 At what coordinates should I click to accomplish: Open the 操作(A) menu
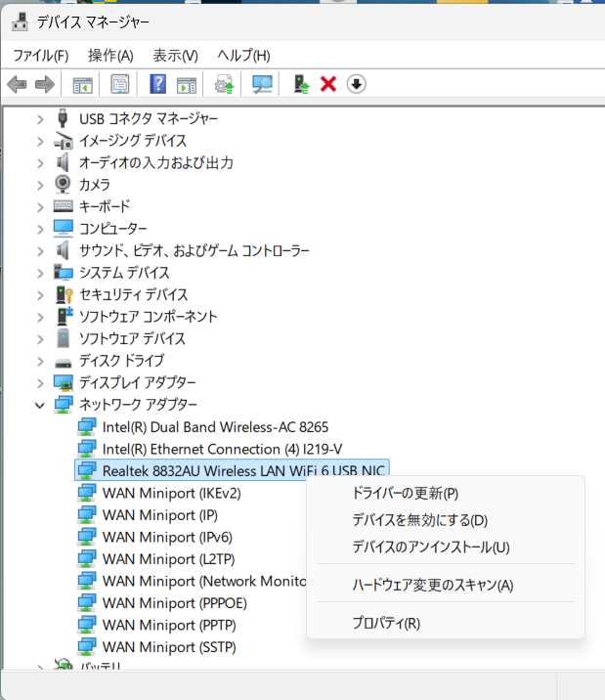pyautogui.click(x=110, y=56)
